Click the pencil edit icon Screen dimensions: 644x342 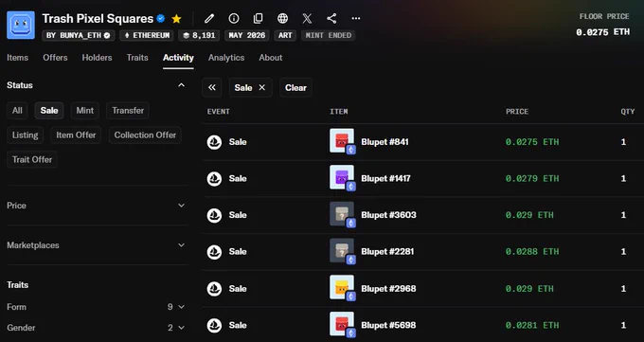pyautogui.click(x=209, y=19)
